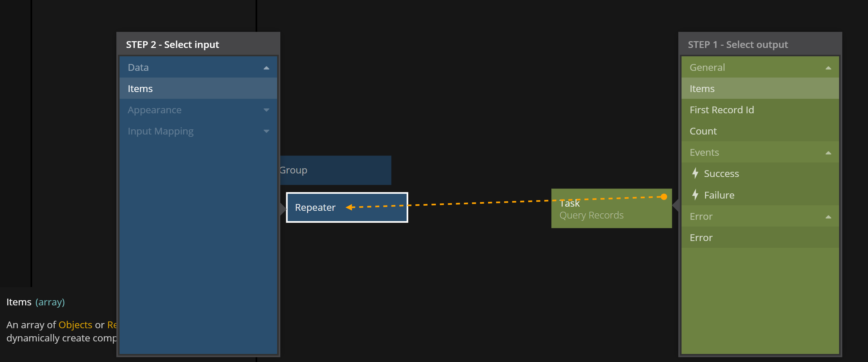Collapse the Error section header arrow
868x362 pixels.
(x=828, y=217)
